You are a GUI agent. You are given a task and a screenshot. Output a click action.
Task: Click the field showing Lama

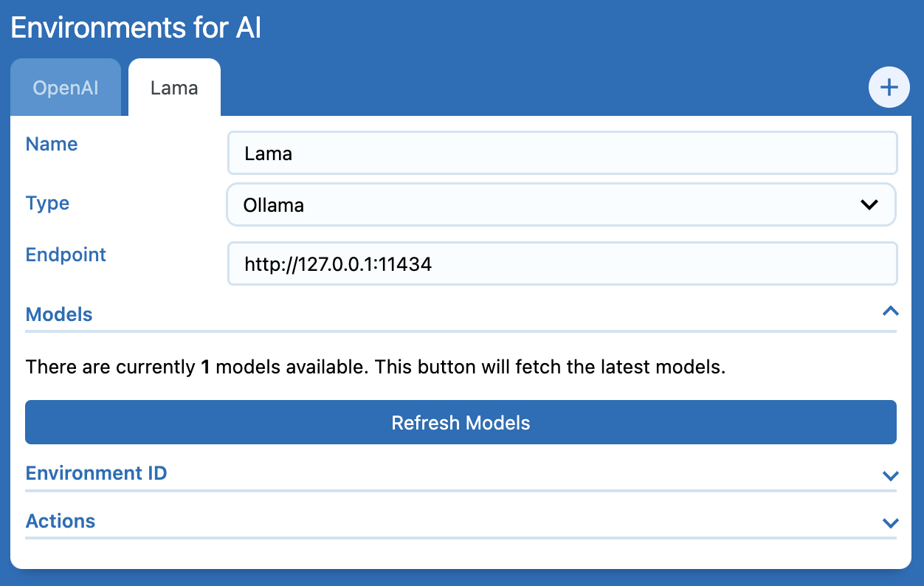561,153
